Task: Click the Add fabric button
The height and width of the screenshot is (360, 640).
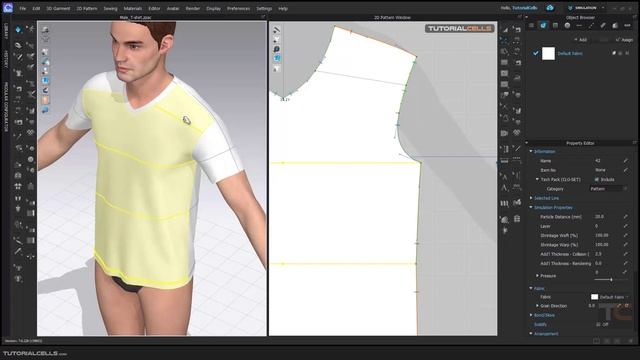Action: click(580, 40)
